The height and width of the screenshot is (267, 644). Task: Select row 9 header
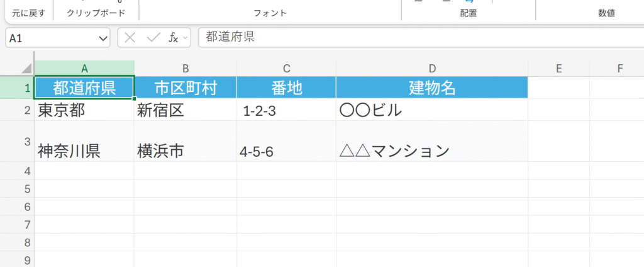click(x=17, y=259)
